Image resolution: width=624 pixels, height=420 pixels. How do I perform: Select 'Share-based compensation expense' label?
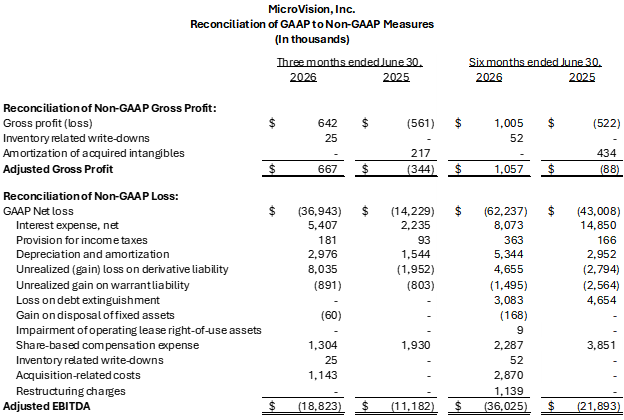107,345
